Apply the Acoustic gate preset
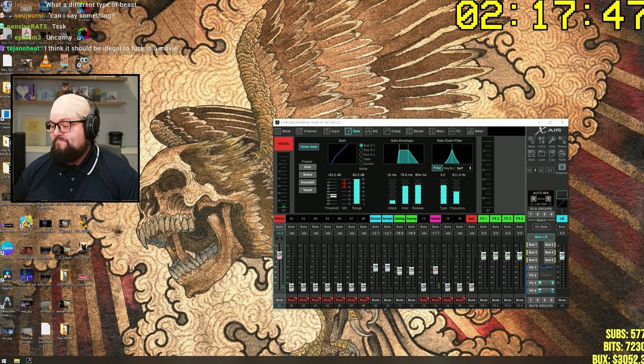 308,182
